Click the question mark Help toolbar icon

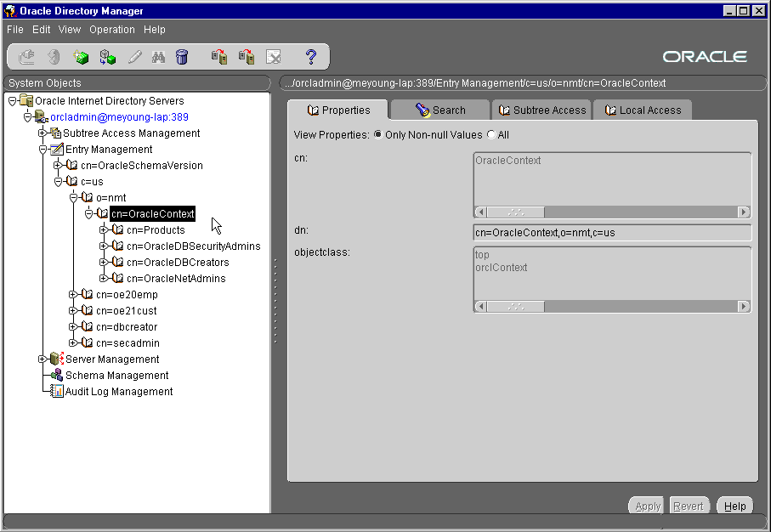311,57
